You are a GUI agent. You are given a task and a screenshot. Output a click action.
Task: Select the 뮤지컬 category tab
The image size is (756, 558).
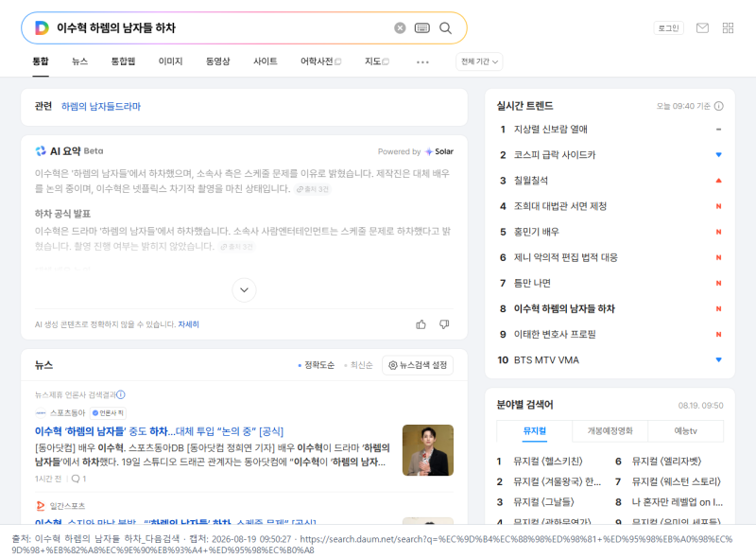535,431
